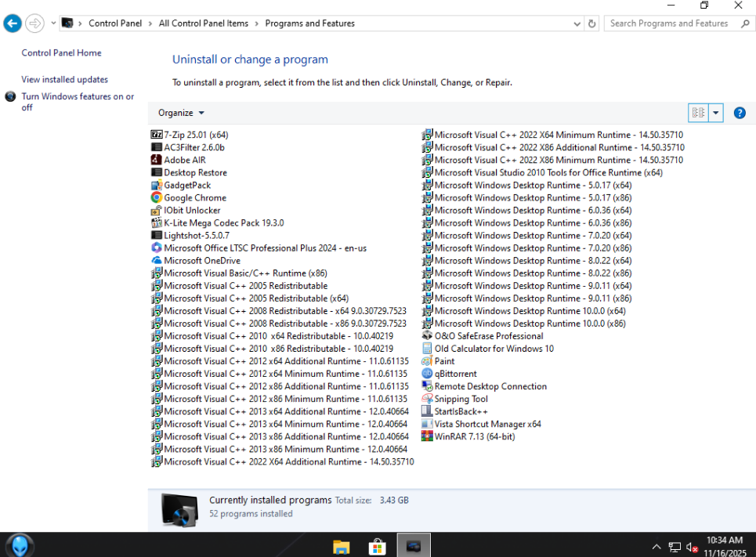This screenshot has width=756, height=557.
Task: Select Visual C++ 2010 x86 Redistributable 10.0.40219
Action: (272, 348)
